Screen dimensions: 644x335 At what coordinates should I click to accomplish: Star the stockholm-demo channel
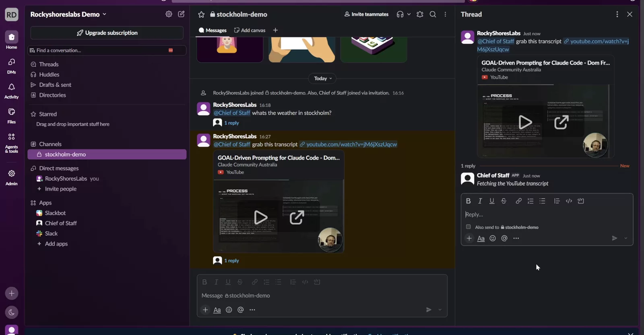(201, 14)
